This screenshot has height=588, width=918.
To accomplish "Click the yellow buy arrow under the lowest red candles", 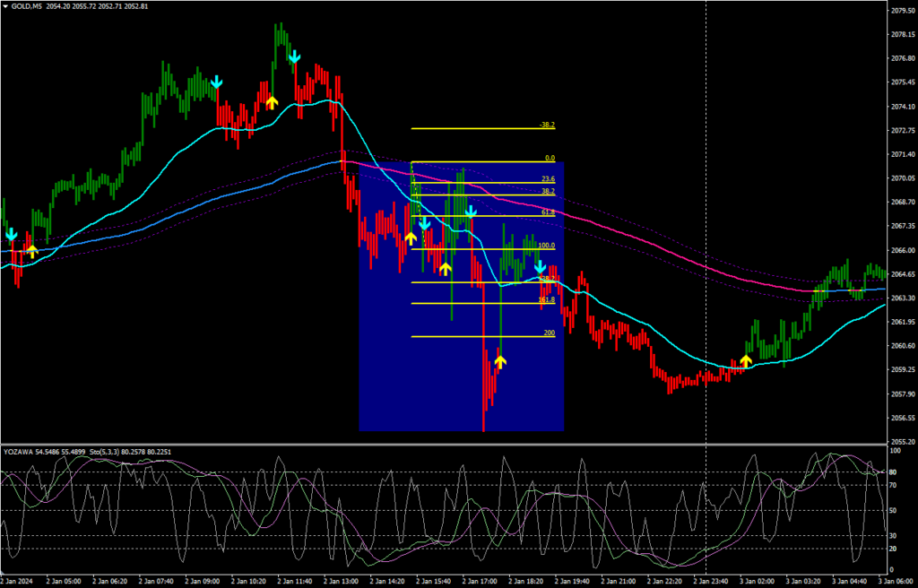I will 500,360.
